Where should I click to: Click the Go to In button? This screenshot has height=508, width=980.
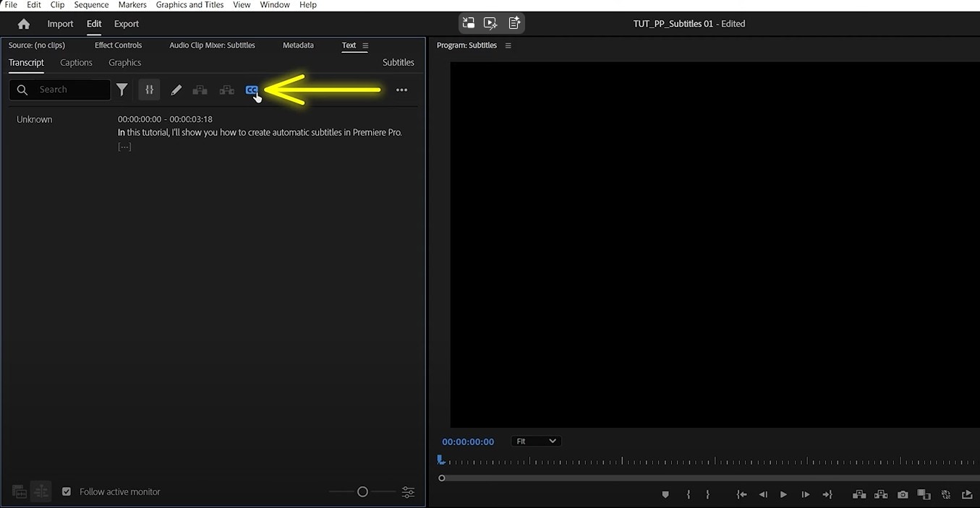coord(741,494)
